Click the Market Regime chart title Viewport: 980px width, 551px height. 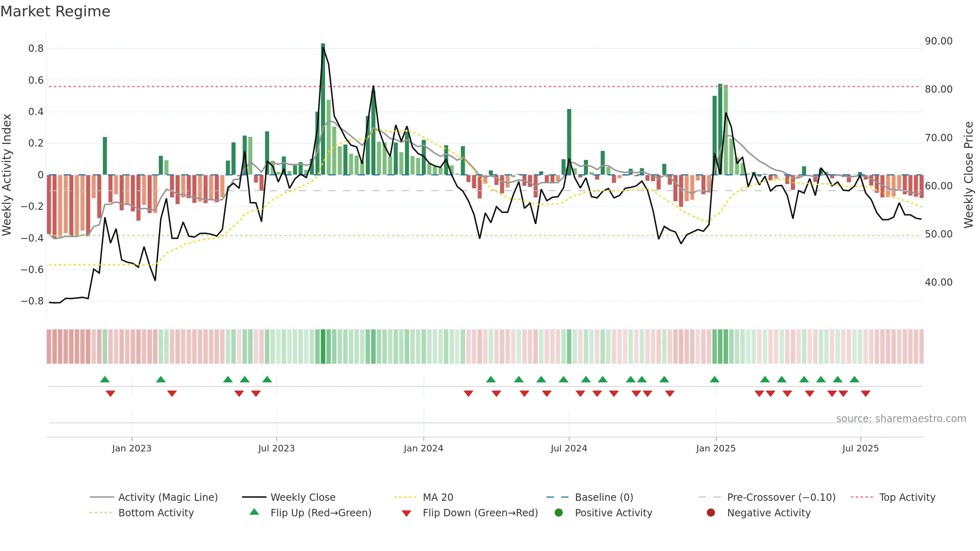coord(55,11)
